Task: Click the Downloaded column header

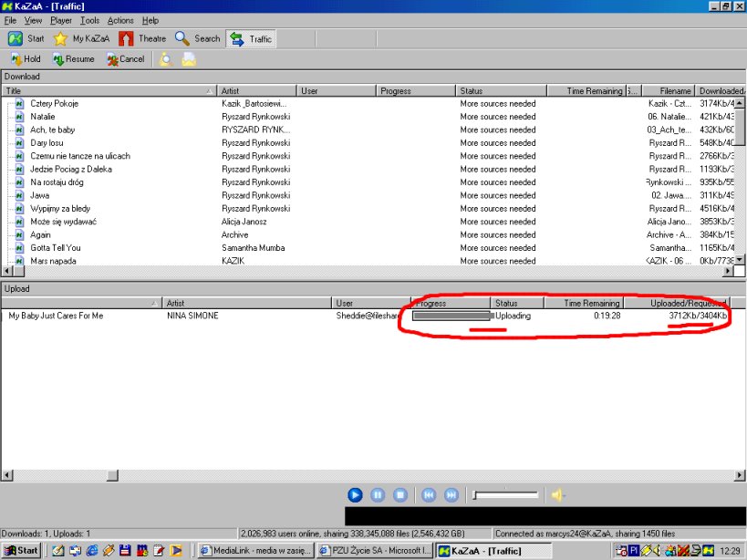Action: coord(721,91)
